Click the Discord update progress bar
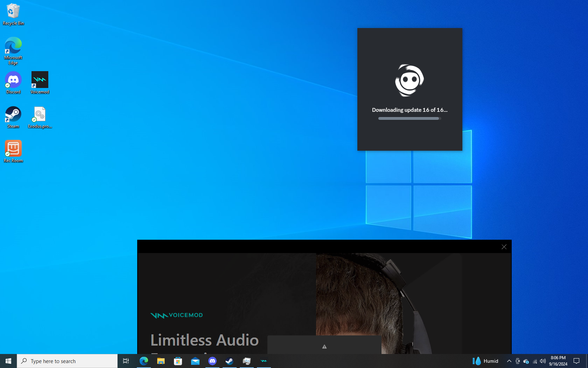 [x=409, y=118]
